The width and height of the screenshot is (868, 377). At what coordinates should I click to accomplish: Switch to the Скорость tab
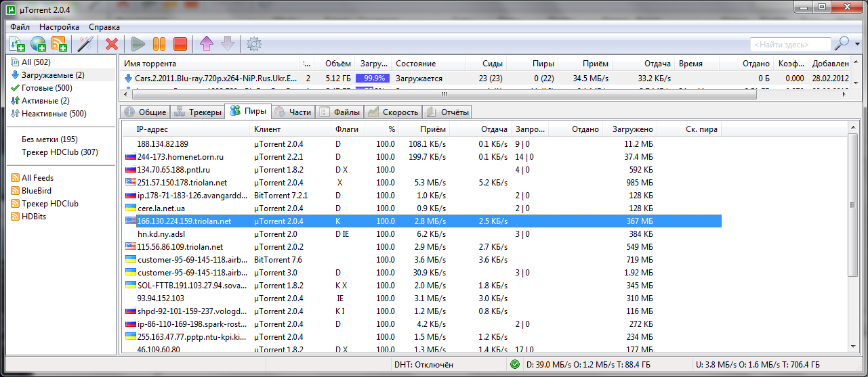(x=393, y=112)
